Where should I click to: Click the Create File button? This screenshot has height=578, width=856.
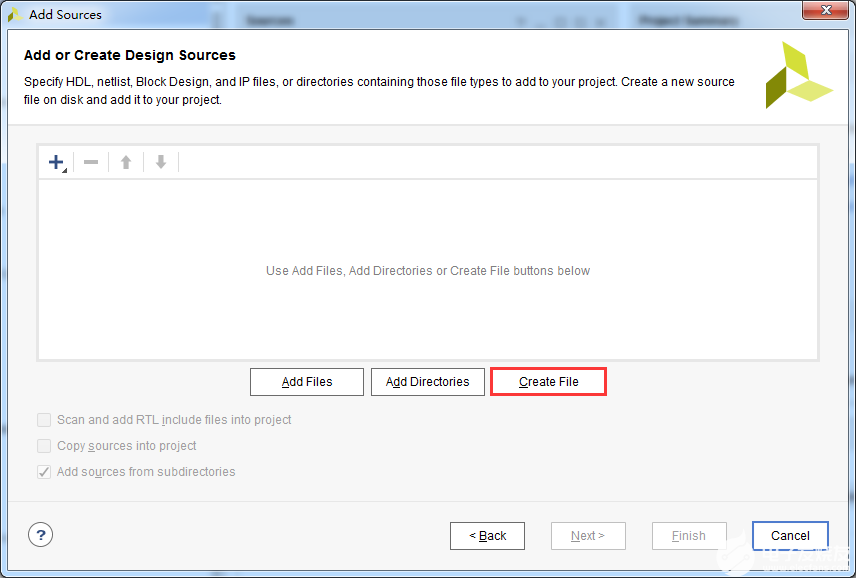pos(549,382)
